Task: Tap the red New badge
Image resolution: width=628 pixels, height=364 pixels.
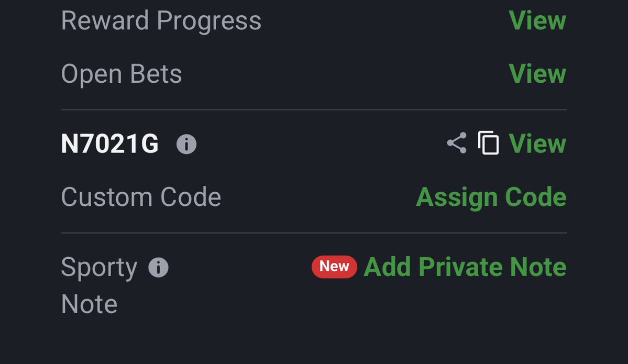Action: coord(334,267)
